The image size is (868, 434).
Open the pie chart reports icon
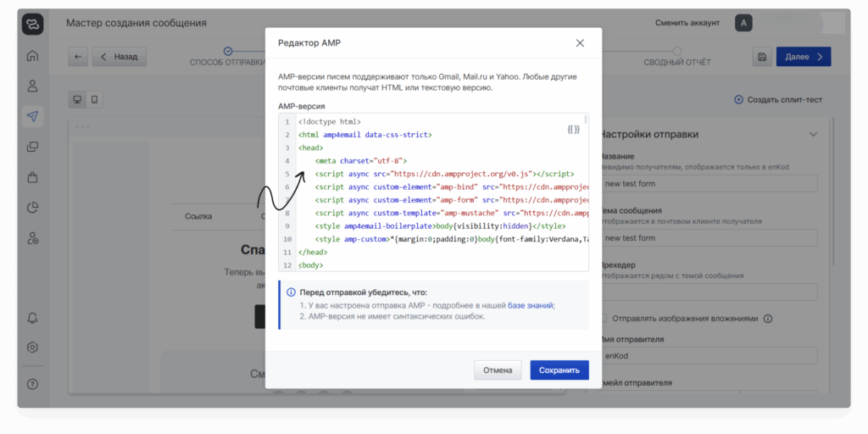[33, 208]
